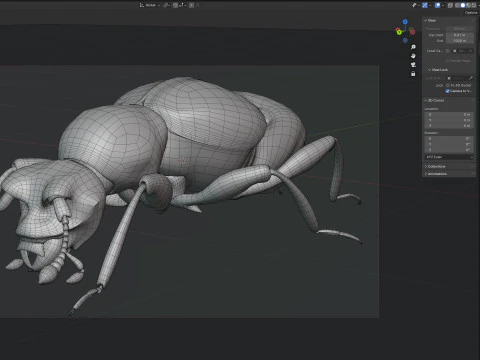This screenshot has height=360, width=480.
Task: Toggle the snapping magnet button
Action: tap(175, 5)
